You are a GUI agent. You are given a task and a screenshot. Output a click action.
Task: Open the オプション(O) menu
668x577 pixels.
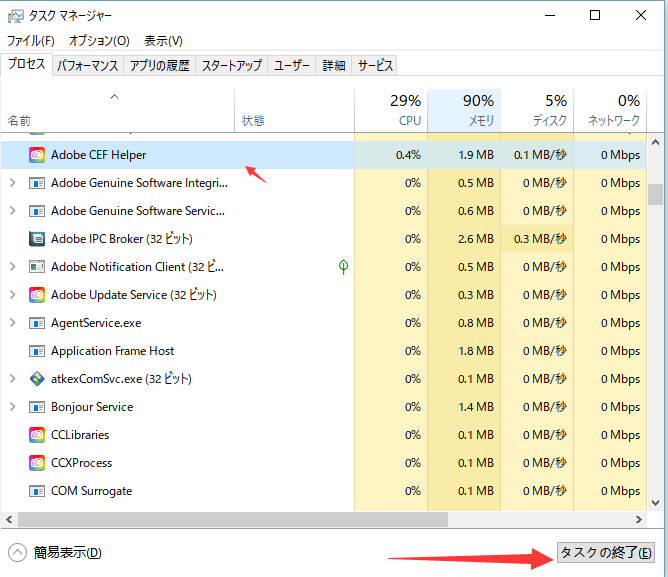[x=99, y=41]
